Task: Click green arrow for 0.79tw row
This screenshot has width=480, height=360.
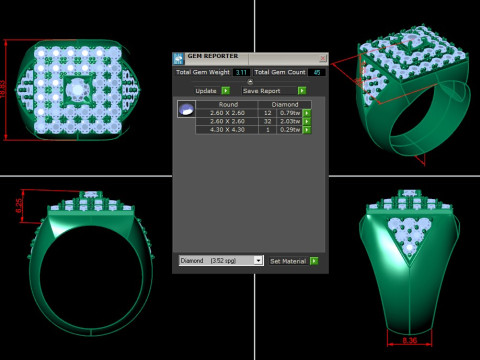Action: [x=307, y=113]
